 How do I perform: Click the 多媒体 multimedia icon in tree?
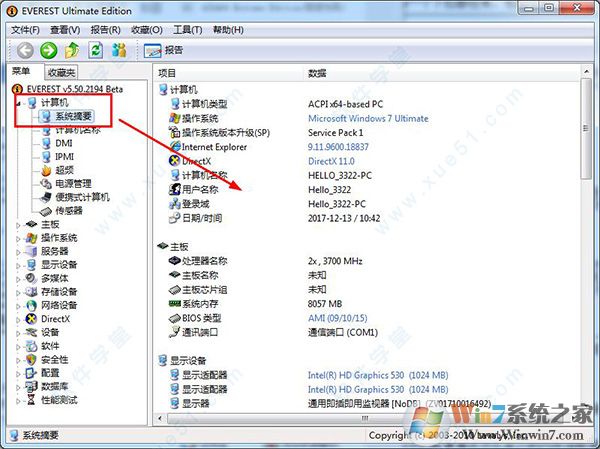pyautogui.click(x=31, y=278)
